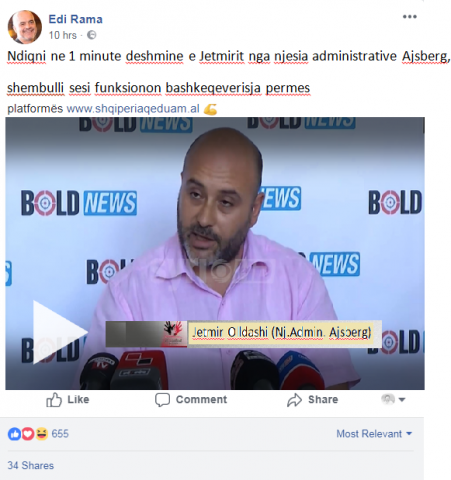Open the three-dot post options menu
The width and height of the screenshot is (451, 480).
point(409,17)
